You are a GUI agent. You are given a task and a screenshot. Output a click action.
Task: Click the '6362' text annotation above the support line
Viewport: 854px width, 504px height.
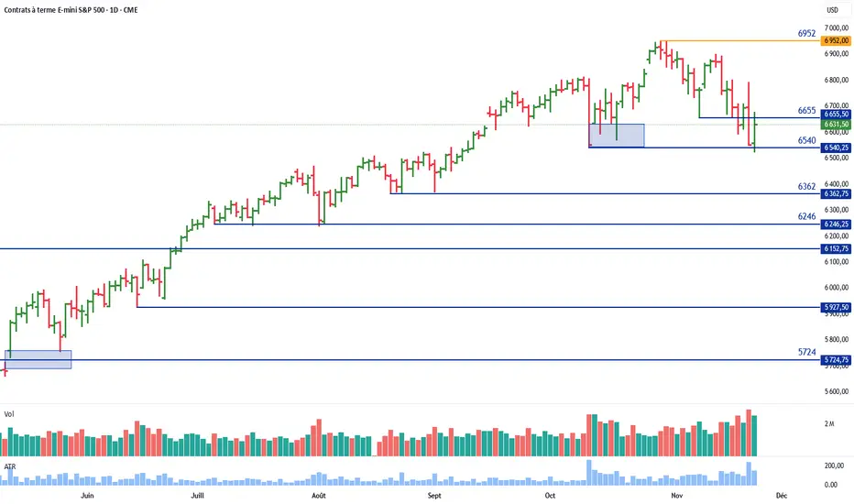coord(806,186)
